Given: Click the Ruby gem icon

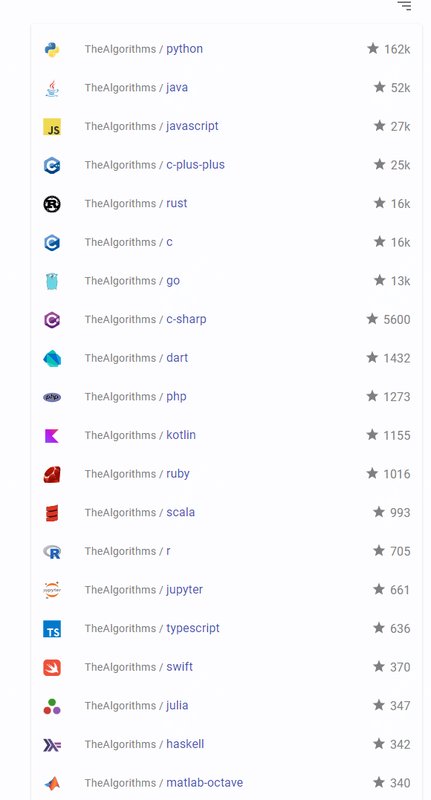Looking at the screenshot, I should (52, 474).
